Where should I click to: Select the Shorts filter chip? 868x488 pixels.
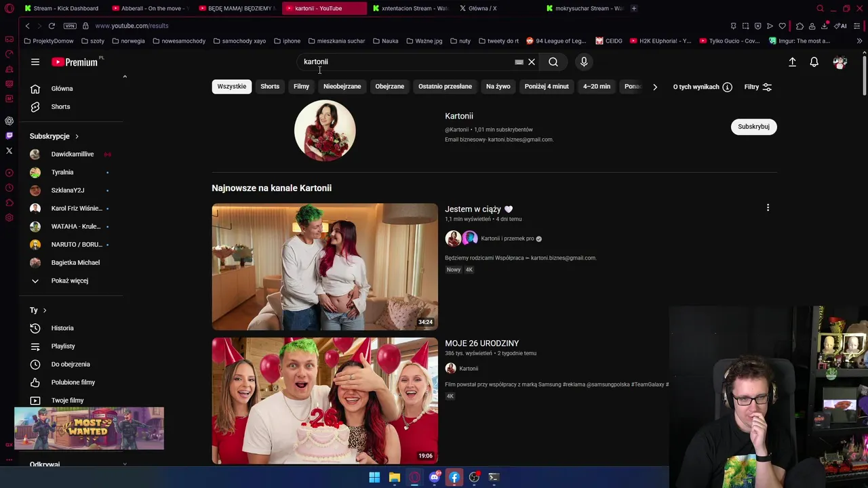270,87
